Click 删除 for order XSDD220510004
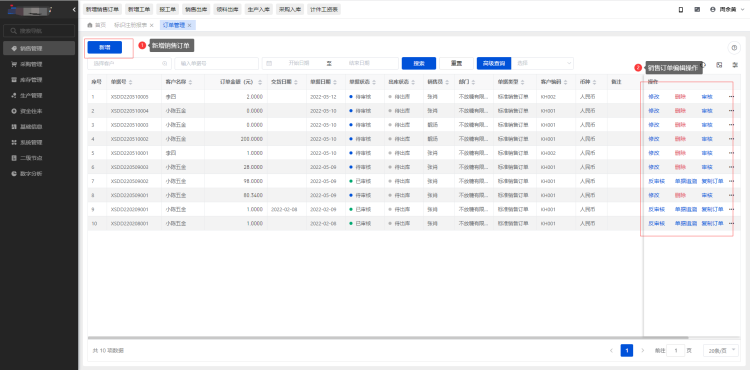Viewport: 750px width, 370px height. click(x=680, y=111)
